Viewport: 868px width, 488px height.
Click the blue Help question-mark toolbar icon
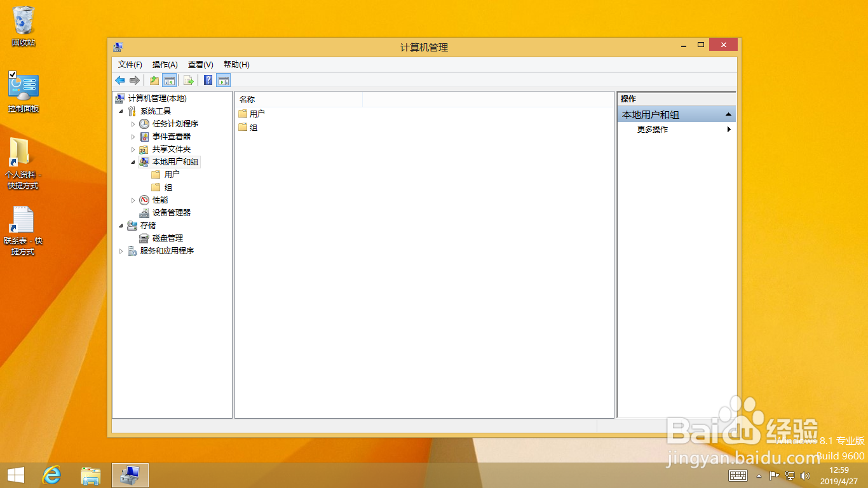tap(208, 80)
